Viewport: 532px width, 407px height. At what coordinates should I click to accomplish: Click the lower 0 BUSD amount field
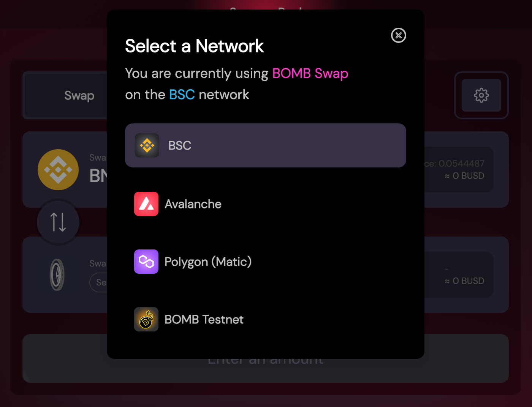459,275
